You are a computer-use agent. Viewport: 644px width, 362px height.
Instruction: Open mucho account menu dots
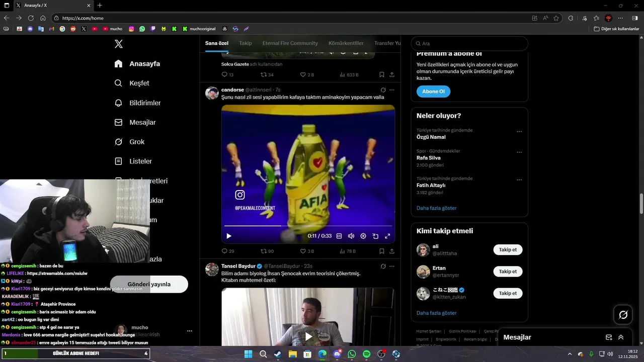tap(190, 331)
